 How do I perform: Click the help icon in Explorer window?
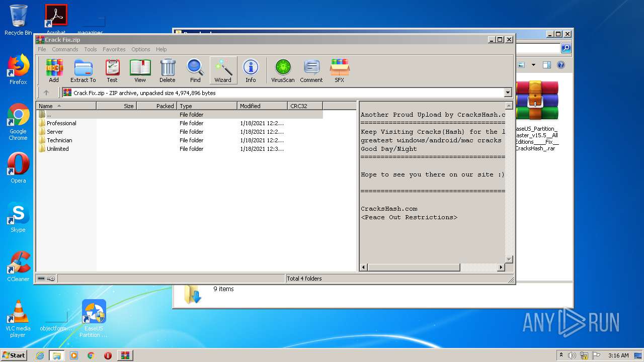(561, 65)
